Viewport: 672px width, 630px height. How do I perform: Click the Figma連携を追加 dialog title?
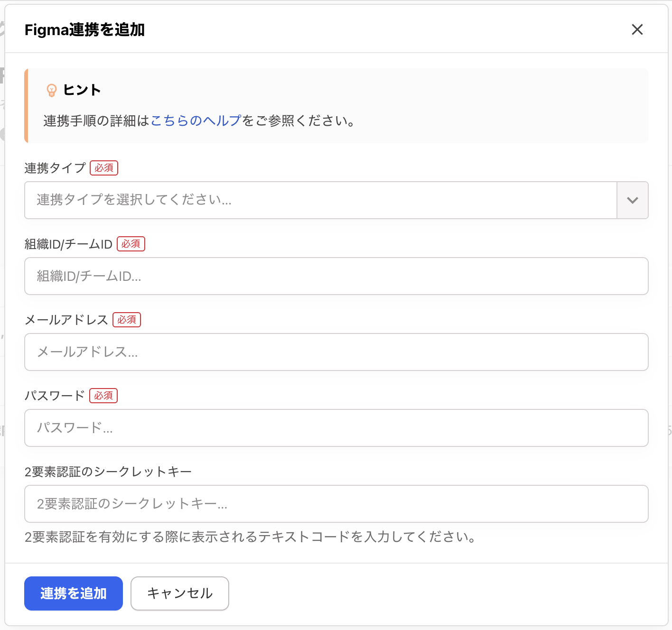[x=84, y=30]
